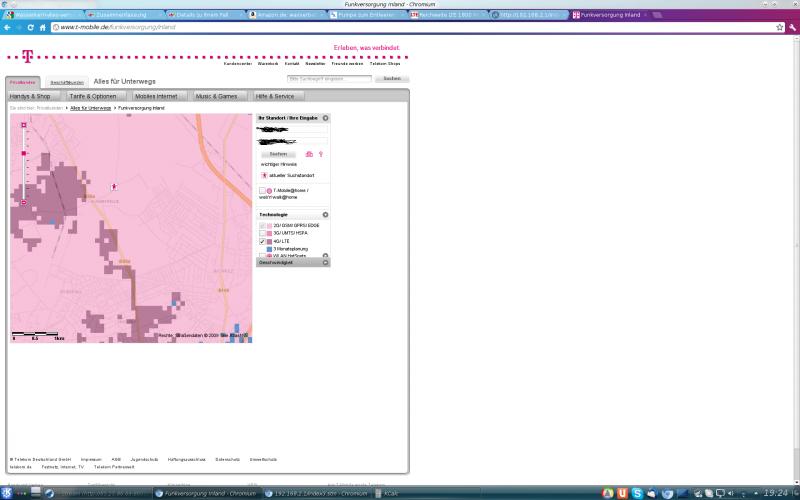Switch to the Amazon.de browser tab

286,15
